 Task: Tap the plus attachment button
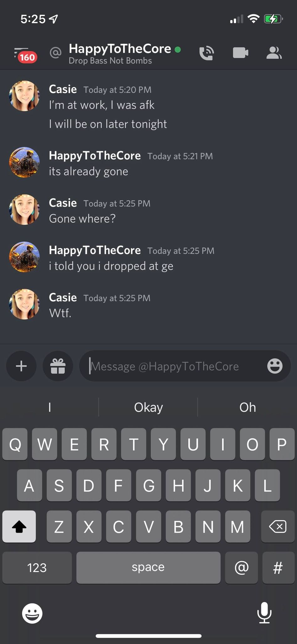(21, 366)
